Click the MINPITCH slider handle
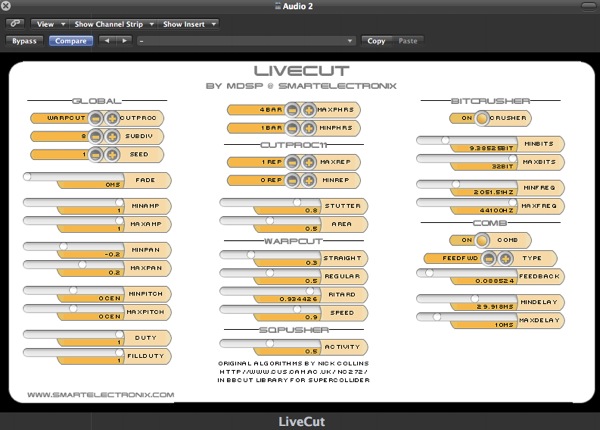The height and width of the screenshot is (430, 600). click(x=73, y=290)
